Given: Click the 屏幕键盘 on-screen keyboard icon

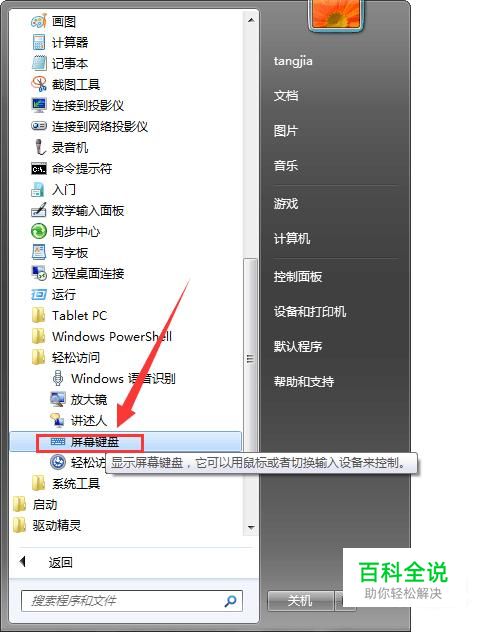Looking at the screenshot, I should [58, 442].
